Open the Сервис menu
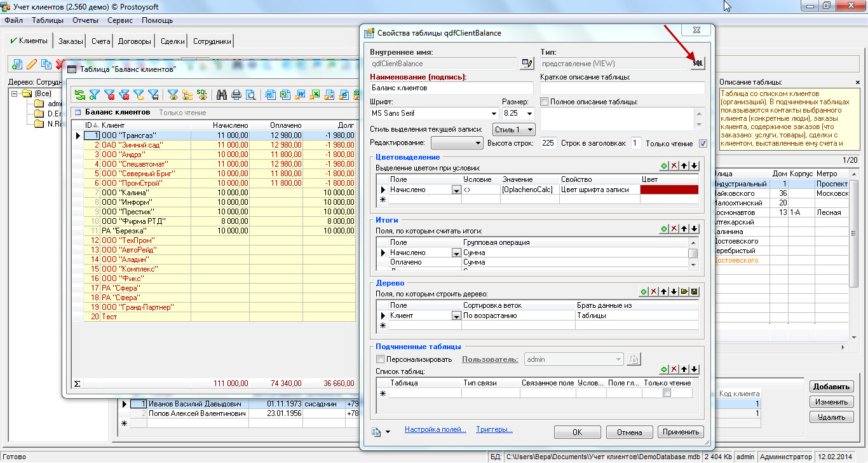The image size is (868, 463). point(120,20)
